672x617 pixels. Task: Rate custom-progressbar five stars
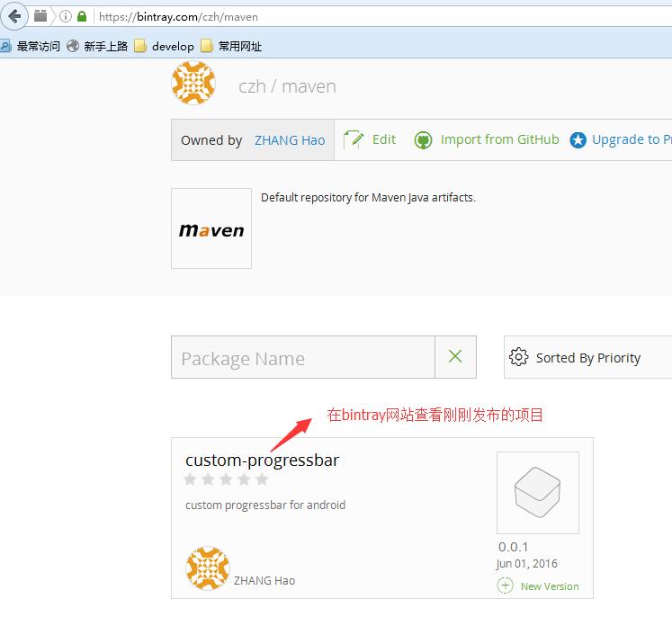tap(262, 479)
